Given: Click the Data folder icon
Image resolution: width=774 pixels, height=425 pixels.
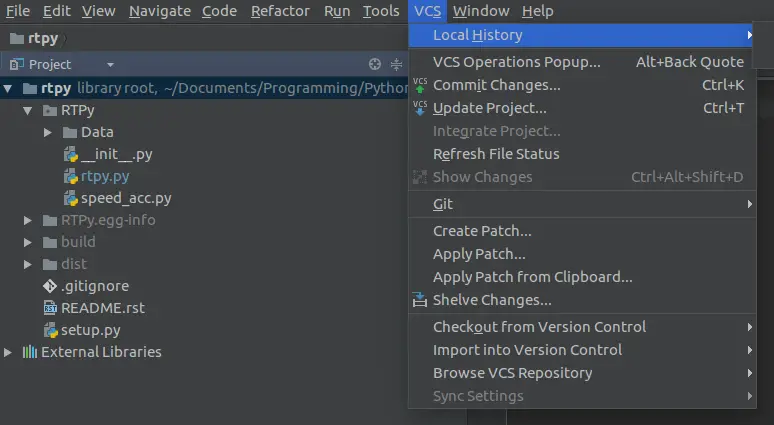Looking at the screenshot, I should point(70,132).
